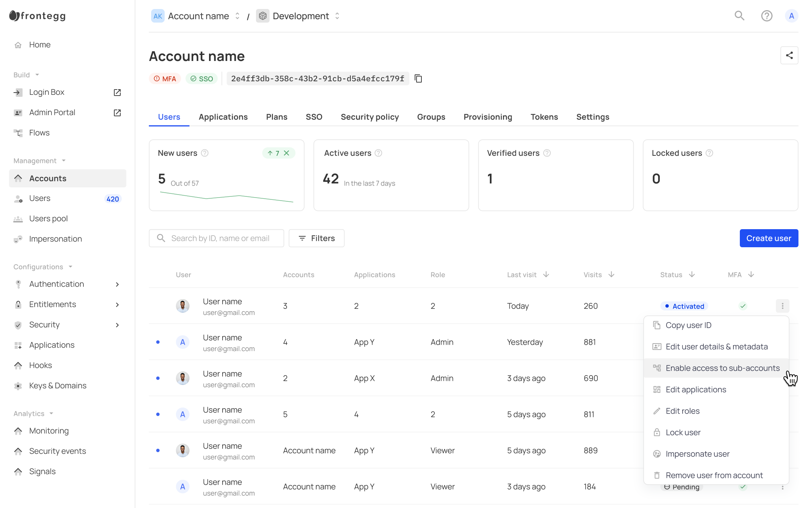The height and width of the screenshot is (508, 812).
Task: Sort the table by Last visit
Action: (546, 275)
